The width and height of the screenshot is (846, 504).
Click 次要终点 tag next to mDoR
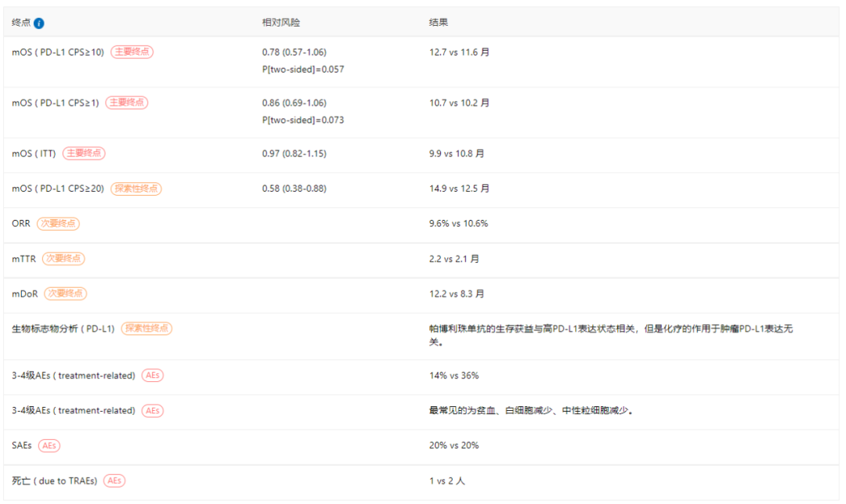click(x=65, y=293)
